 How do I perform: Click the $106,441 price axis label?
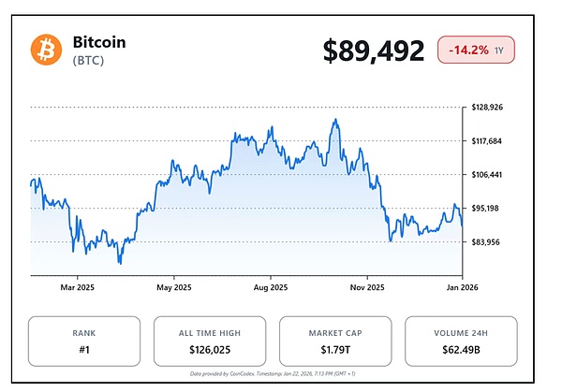(489, 175)
